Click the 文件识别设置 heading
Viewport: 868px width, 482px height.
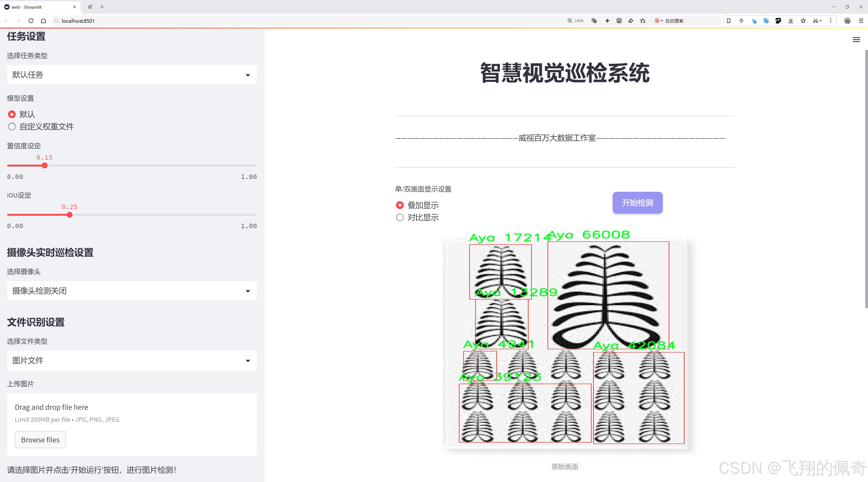coord(36,322)
